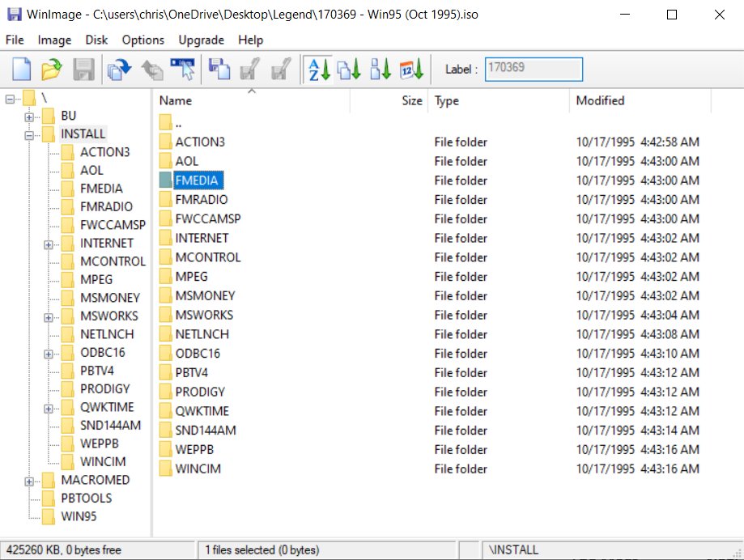Expand the ODBC16 folder in the tree
Viewport: 744px width, 560px height.
[x=49, y=354]
